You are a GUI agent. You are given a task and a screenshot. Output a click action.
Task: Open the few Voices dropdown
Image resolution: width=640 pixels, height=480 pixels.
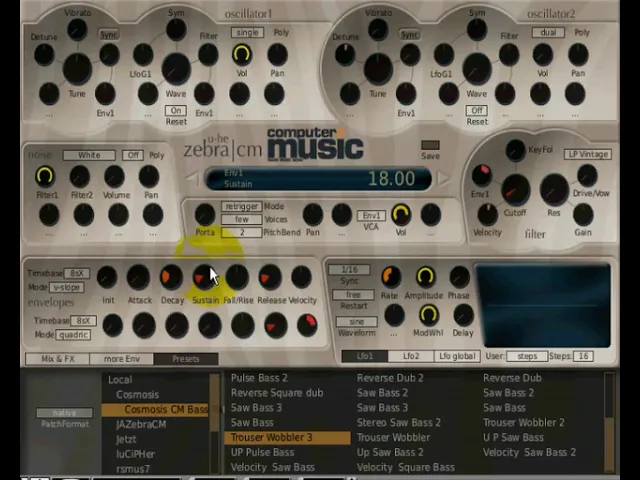coord(242,220)
